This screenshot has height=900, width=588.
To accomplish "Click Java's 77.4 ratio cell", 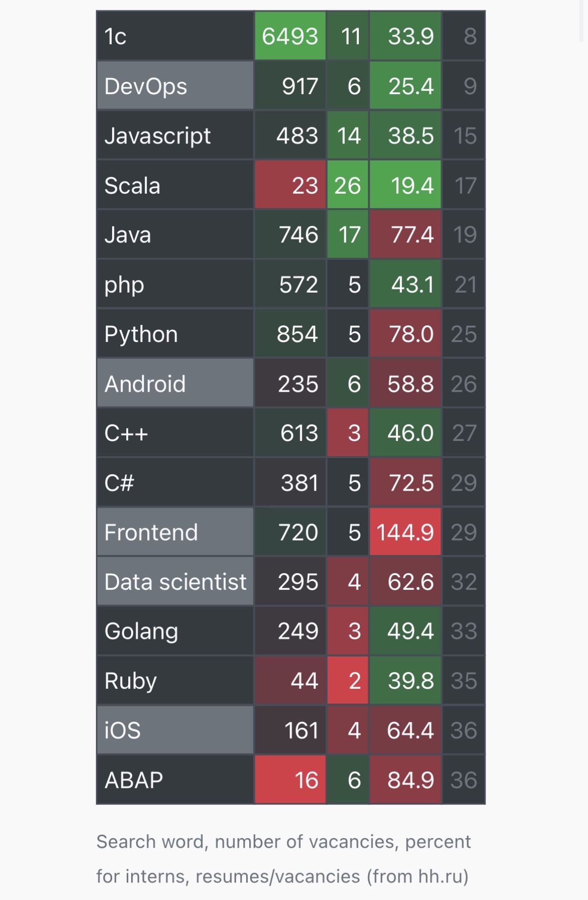I will (x=405, y=235).
